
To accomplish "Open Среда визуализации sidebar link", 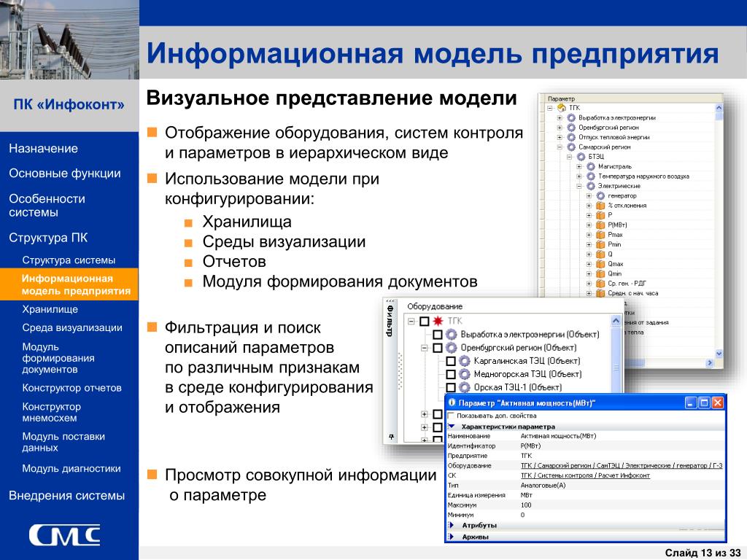I will (x=72, y=327).
